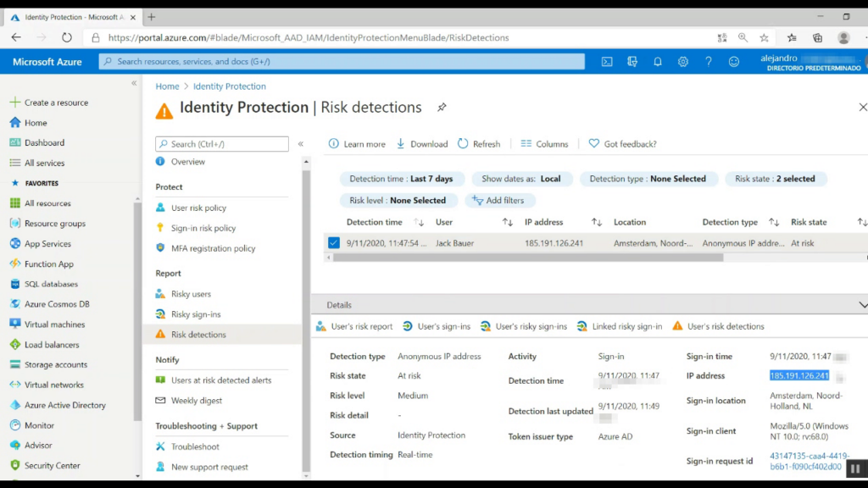Pin the Identity Protection blade
This screenshot has height=488, width=868.
[442, 108]
